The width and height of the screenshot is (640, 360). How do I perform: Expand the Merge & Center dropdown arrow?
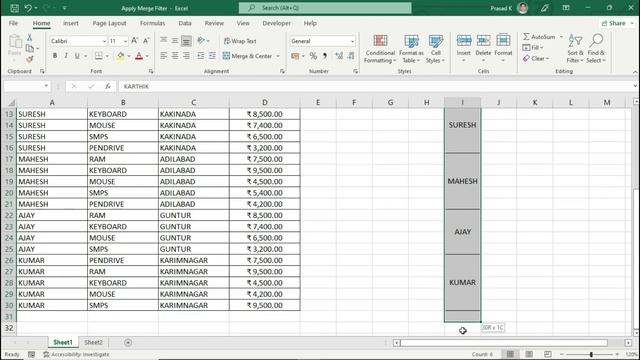tap(278, 56)
